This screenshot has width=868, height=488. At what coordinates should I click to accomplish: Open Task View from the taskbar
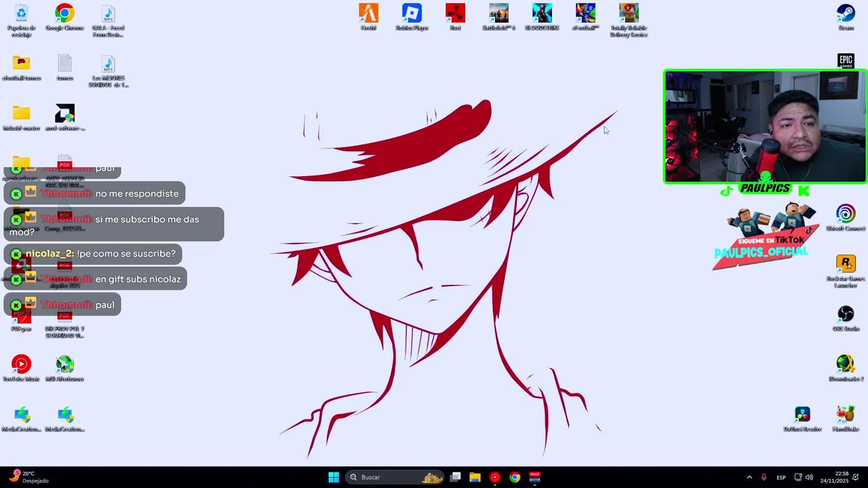[456, 477]
